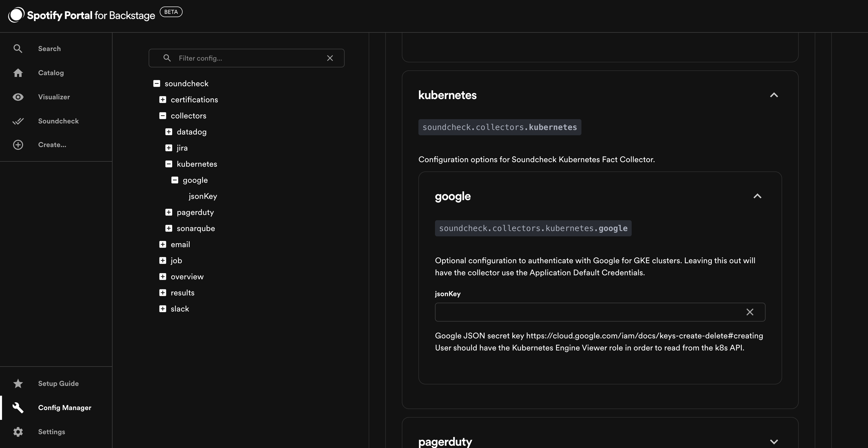Viewport: 868px width, 448px height.
Task: Collapse kubernetes section chevron
Action: 774,95
